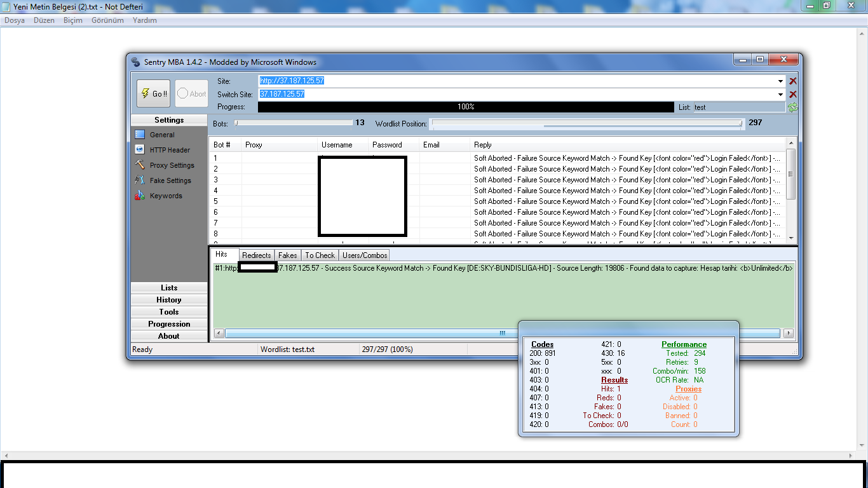
Task: Open the Dosya menu in Notepad
Action: [x=15, y=20]
